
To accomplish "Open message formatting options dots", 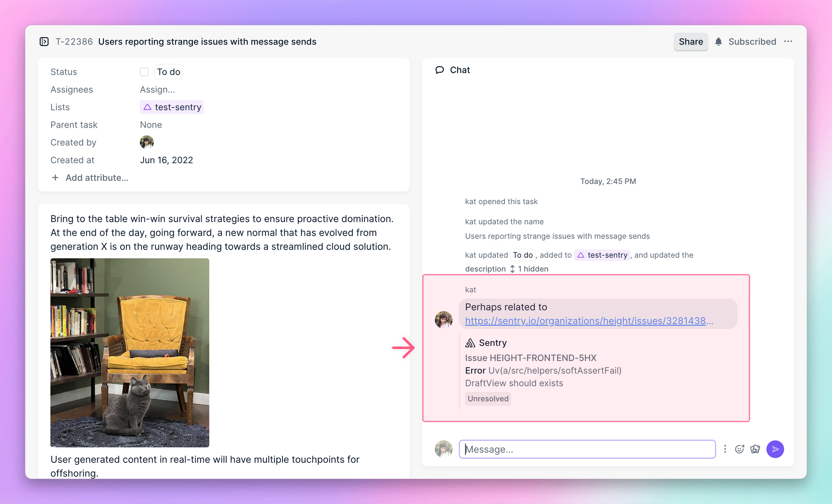I will pyautogui.click(x=725, y=449).
